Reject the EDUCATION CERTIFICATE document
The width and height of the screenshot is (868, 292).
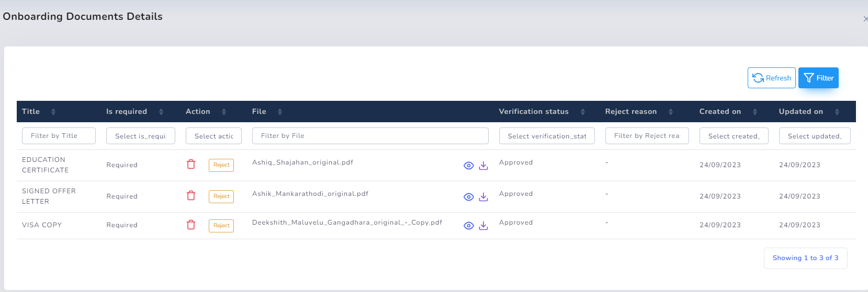click(x=221, y=165)
